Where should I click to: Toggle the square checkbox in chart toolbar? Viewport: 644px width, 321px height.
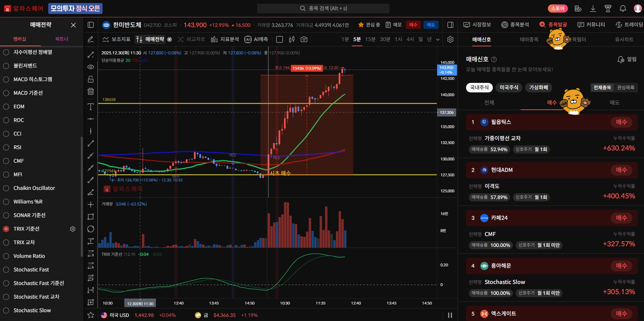click(280, 39)
